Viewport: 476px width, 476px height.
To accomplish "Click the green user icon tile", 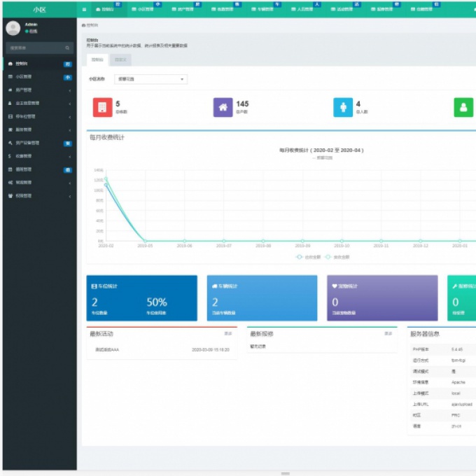I will coord(463,107).
